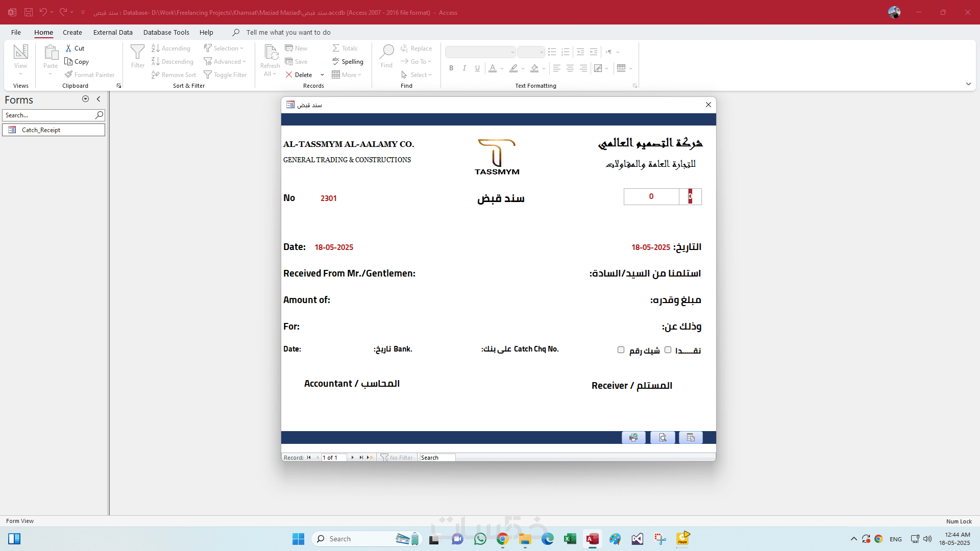Go to next record arrow

(352, 458)
